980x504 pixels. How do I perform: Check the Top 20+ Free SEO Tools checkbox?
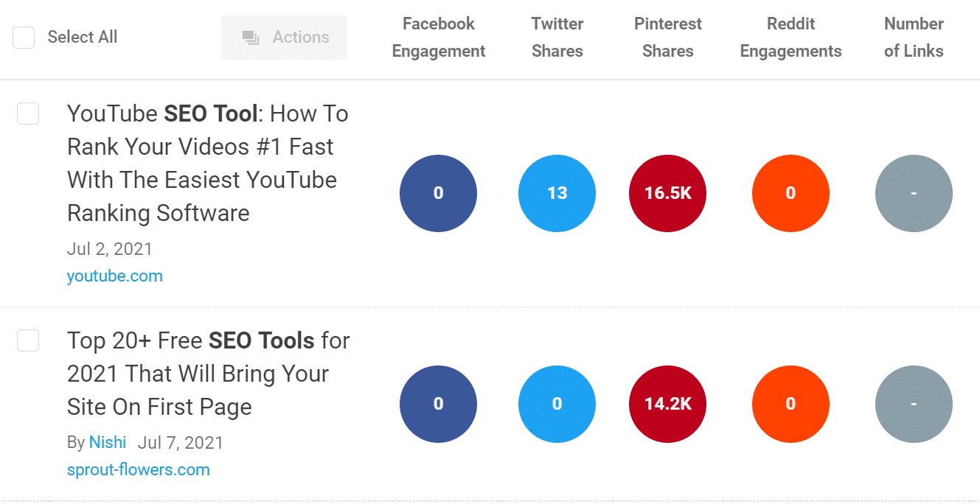tap(27, 340)
